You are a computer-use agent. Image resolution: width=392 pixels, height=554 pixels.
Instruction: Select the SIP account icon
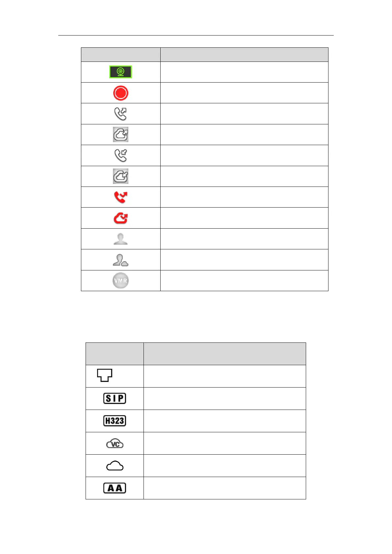tap(115, 398)
